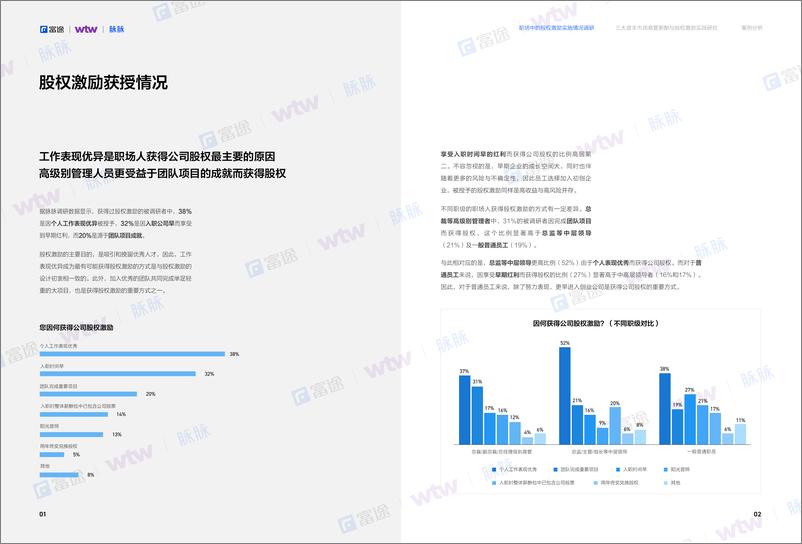Click the chart title 您因何获得公司股权激励

point(76,327)
